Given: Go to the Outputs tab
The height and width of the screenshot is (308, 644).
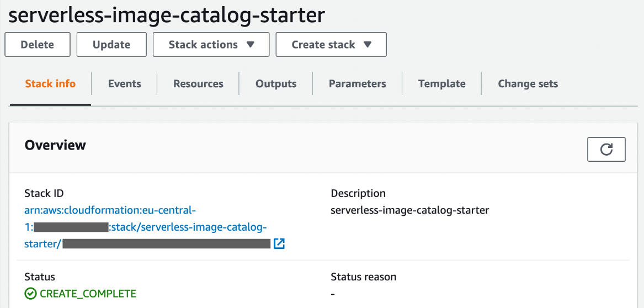Looking at the screenshot, I should point(276,84).
